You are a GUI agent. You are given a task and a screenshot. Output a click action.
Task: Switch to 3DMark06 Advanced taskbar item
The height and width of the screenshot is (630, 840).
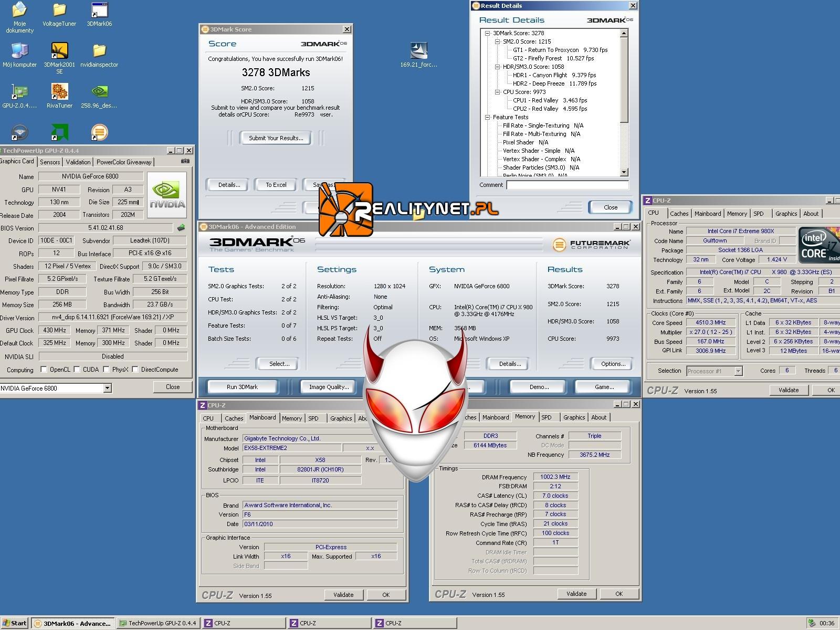tap(73, 623)
